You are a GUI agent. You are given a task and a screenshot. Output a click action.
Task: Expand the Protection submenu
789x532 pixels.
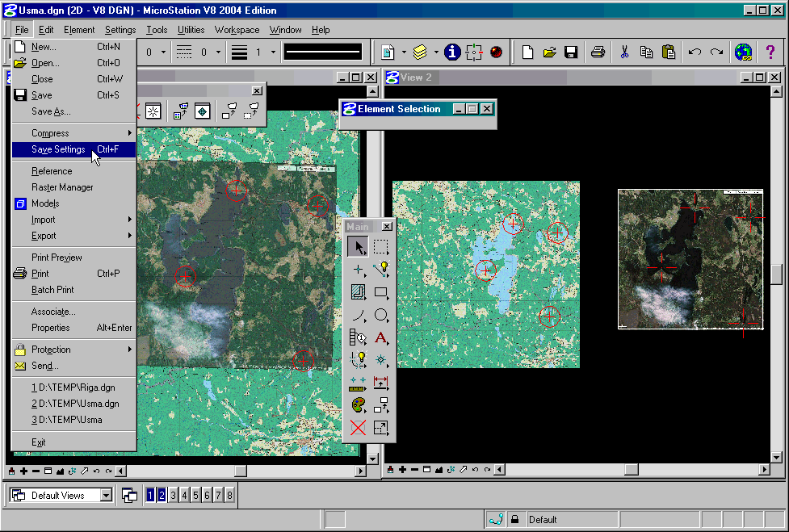(x=73, y=350)
